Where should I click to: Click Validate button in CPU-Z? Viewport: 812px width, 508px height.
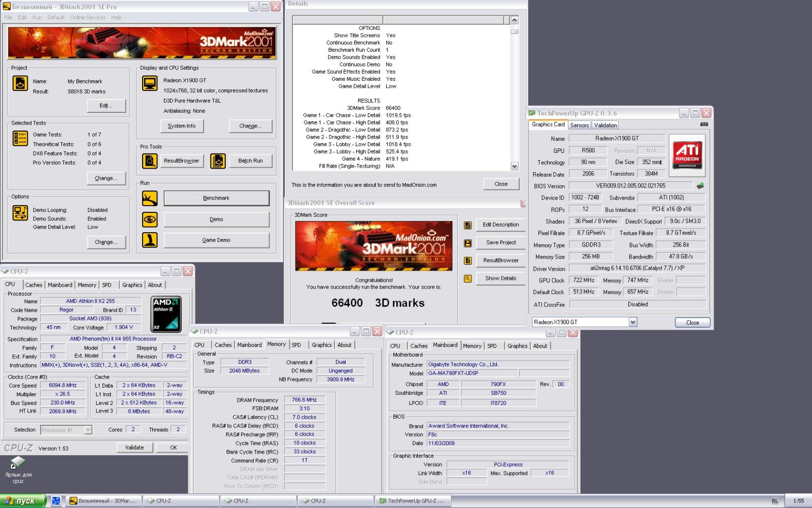[x=134, y=448]
